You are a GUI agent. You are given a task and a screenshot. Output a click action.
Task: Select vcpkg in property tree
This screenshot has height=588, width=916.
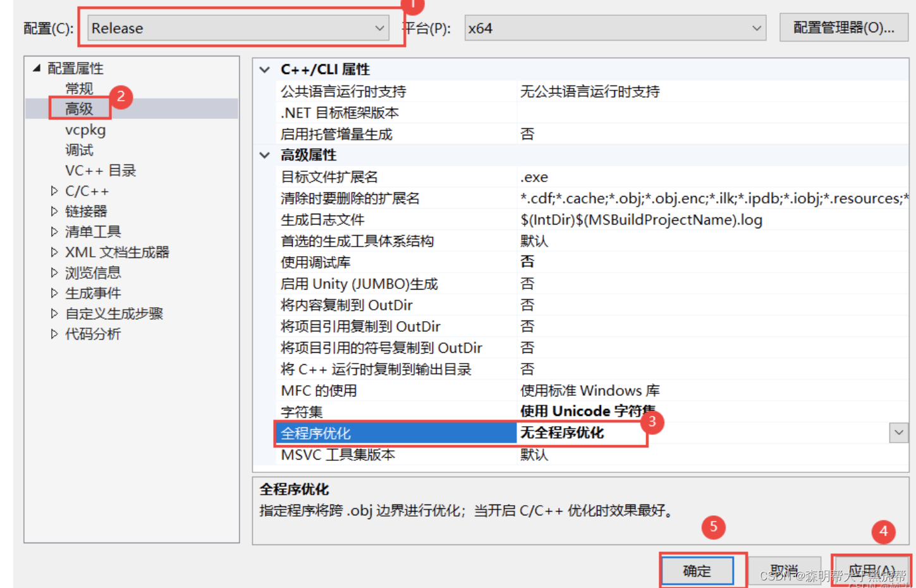85,130
